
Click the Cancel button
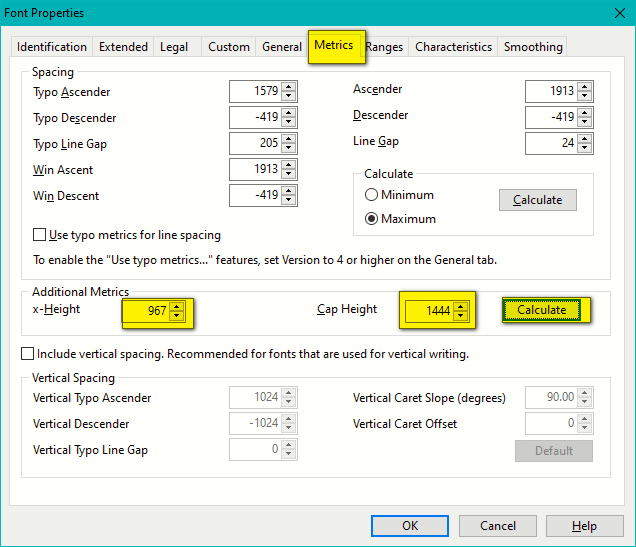498,526
